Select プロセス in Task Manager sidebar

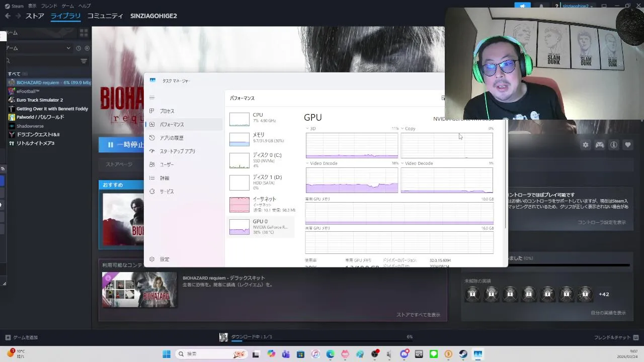pyautogui.click(x=184, y=111)
